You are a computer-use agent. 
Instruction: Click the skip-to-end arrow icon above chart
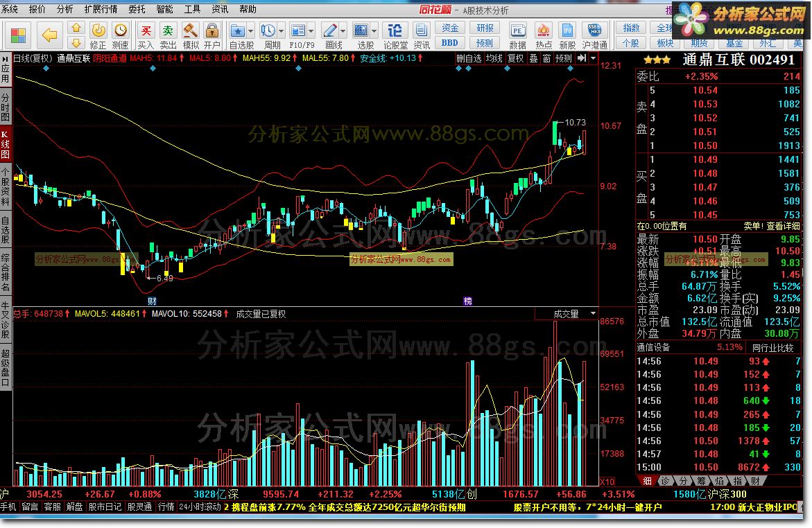pos(582,58)
